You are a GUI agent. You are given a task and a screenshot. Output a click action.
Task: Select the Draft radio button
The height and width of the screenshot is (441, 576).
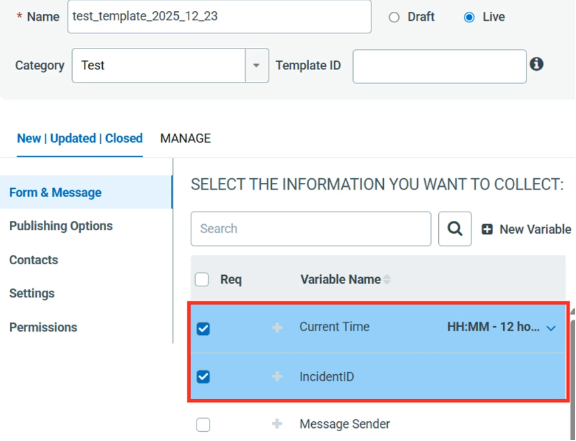click(394, 17)
